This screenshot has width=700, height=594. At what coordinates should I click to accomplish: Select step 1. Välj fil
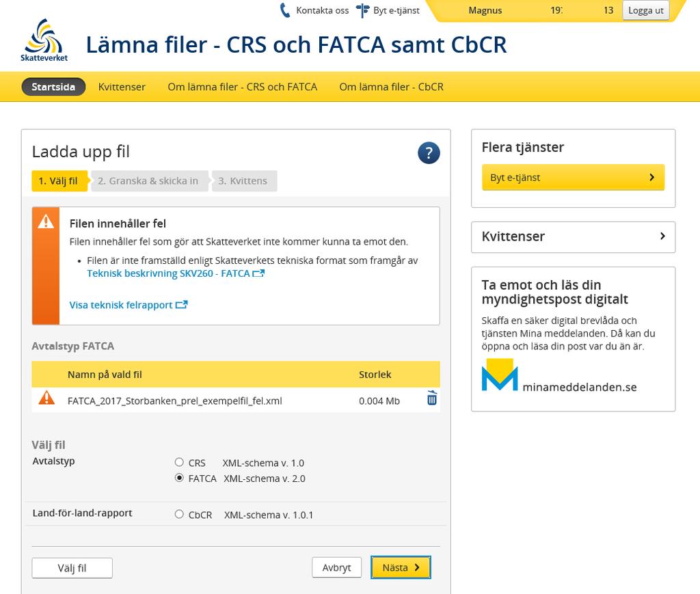[x=59, y=180]
